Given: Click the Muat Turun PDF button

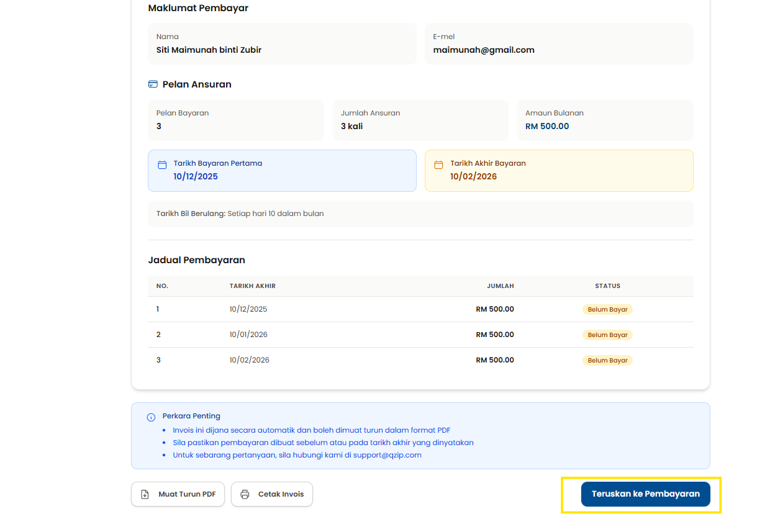Looking at the screenshot, I should click(178, 494).
